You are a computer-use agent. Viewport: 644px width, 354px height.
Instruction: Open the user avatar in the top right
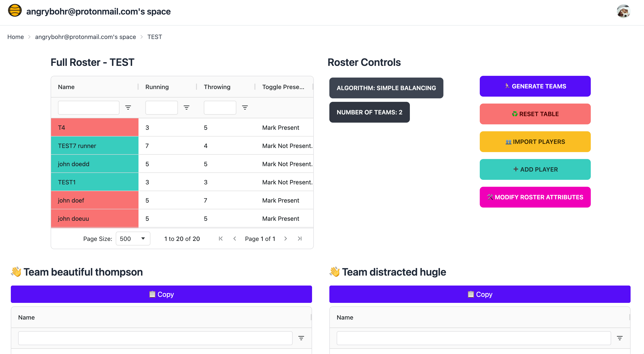(x=623, y=11)
